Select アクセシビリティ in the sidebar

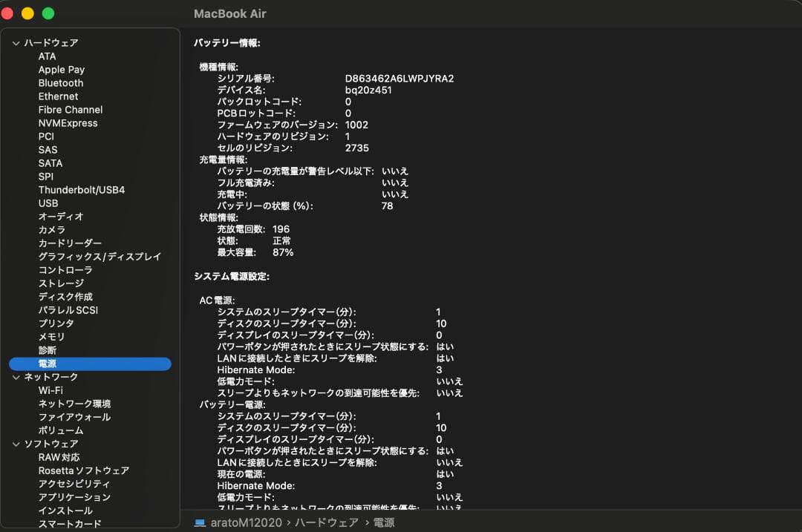(74, 484)
